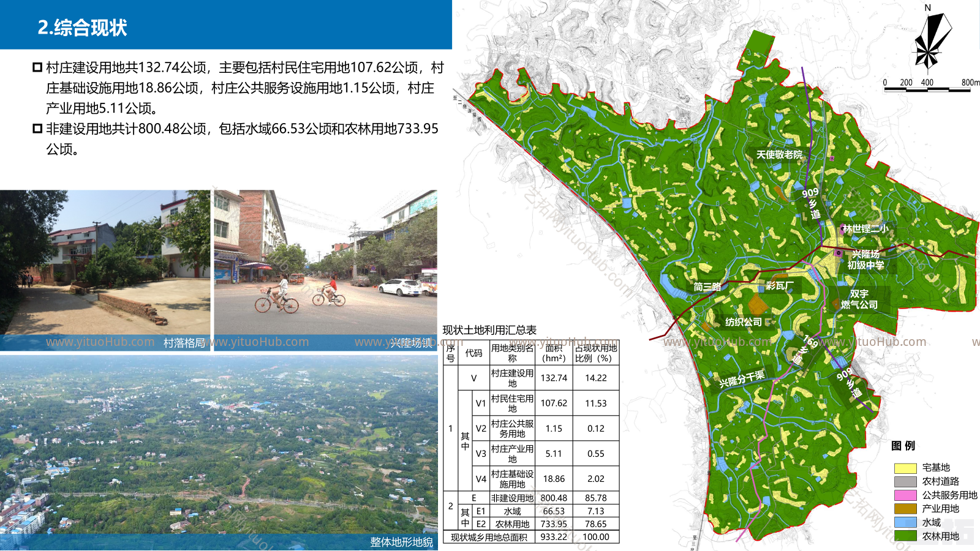Click the V2 code cell
This screenshot has width=980, height=551.
(x=481, y=429)
